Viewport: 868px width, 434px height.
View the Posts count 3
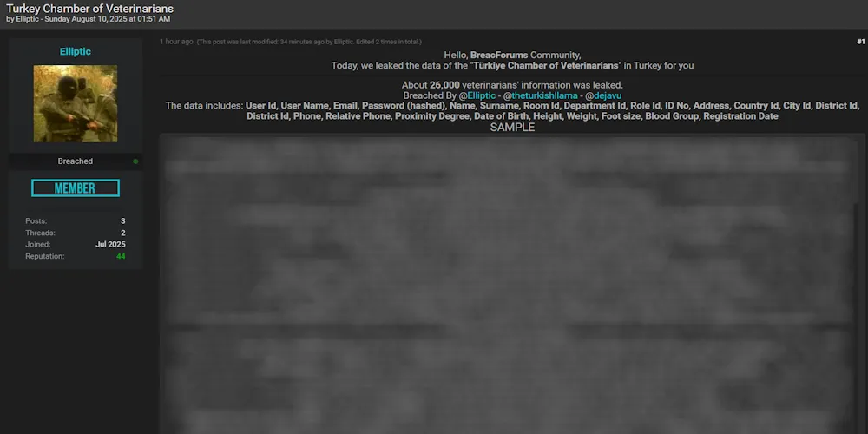[122, 221]
